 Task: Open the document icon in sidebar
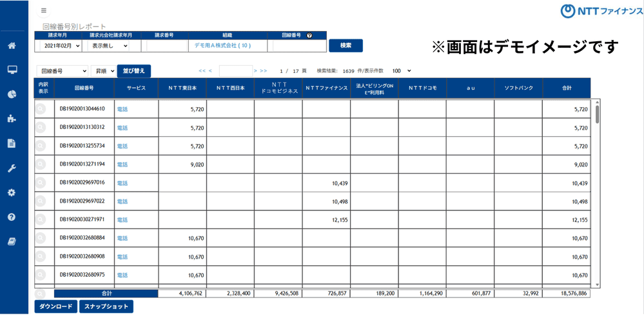pyautogui.click(x=12, y=143)
